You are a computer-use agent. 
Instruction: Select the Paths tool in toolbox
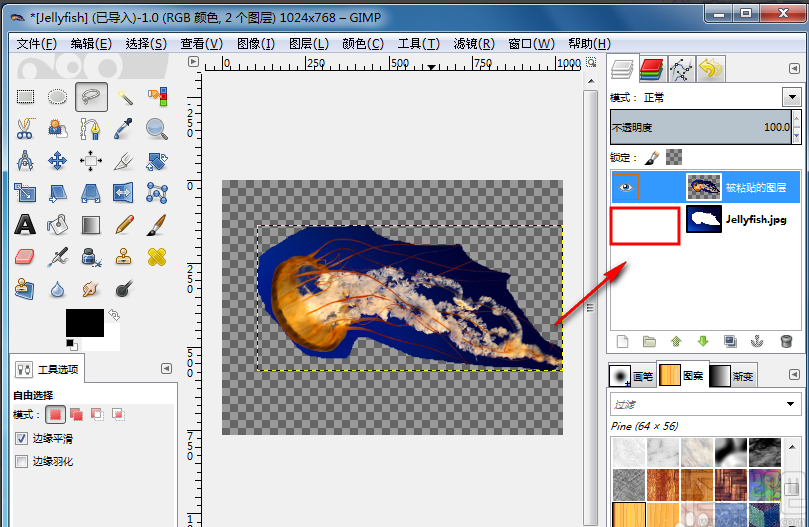point(91,129)
